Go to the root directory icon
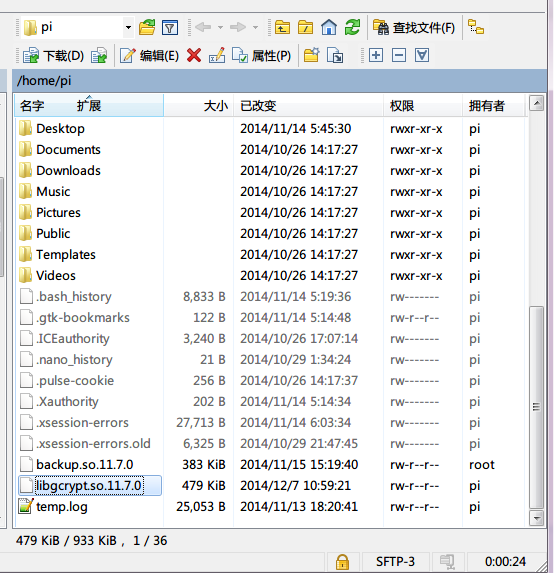The image size is (554, 573). pos(306,27)
